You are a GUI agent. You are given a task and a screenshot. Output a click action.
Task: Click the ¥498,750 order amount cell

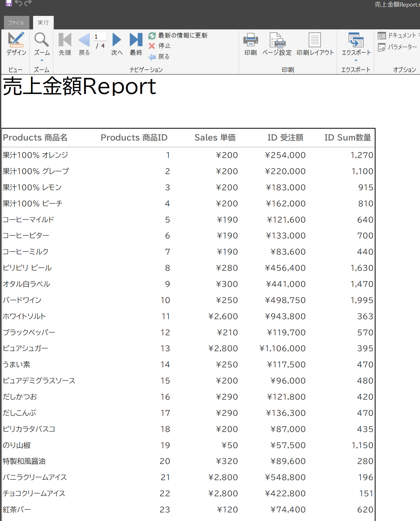285,300
